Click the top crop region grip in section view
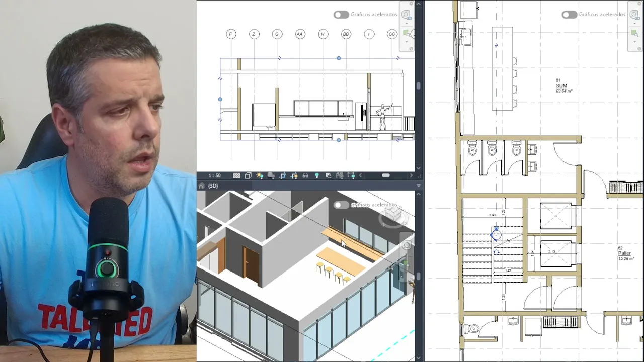 point(339,58)
